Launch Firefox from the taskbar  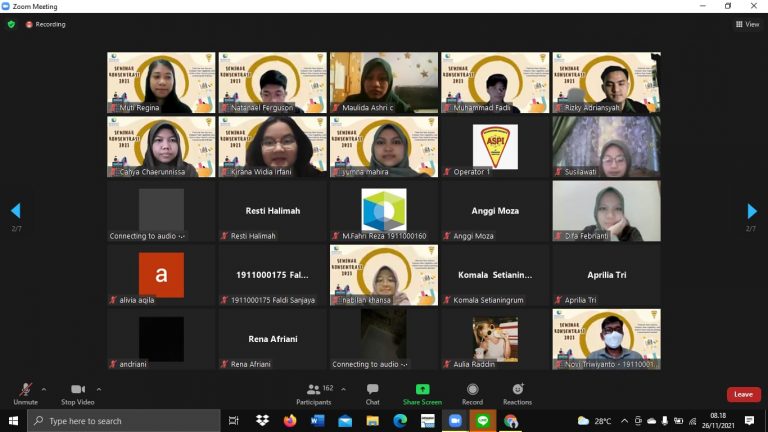pos(290,421)
